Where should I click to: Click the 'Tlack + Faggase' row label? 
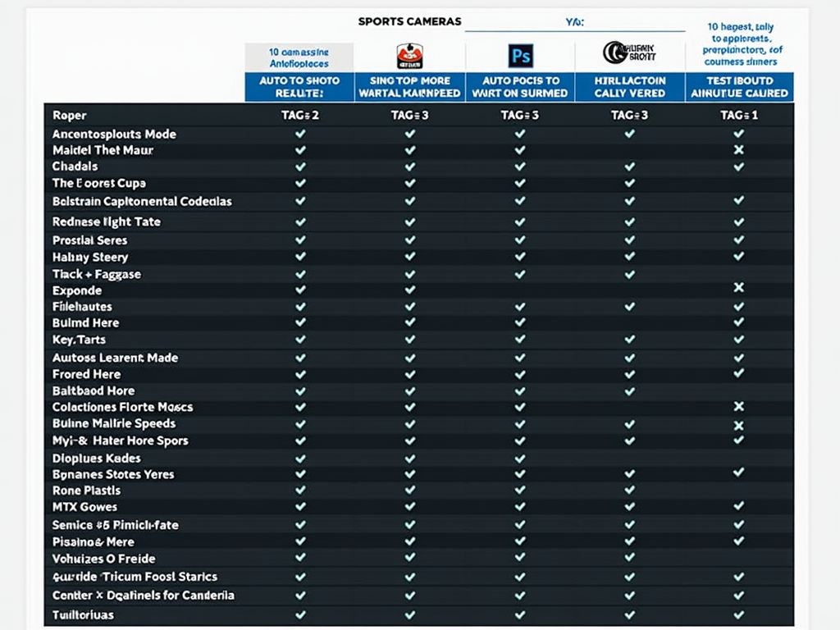(x=97, y=274)
